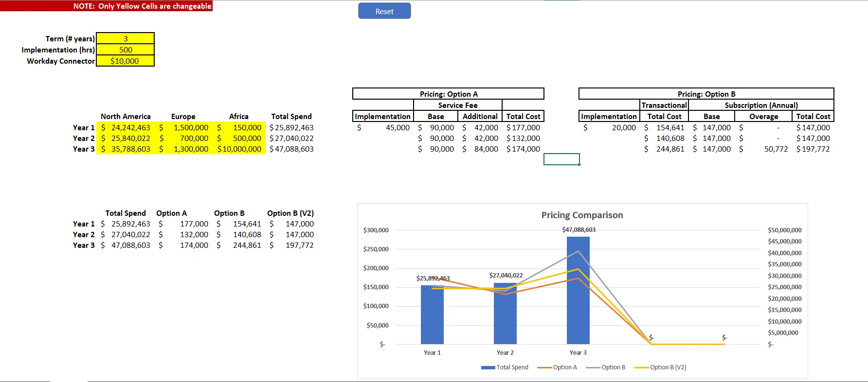Screen dimensions: 868x382
Task: Select Africa Year 3 cell with $10,000,000
Action: [239, 149]
